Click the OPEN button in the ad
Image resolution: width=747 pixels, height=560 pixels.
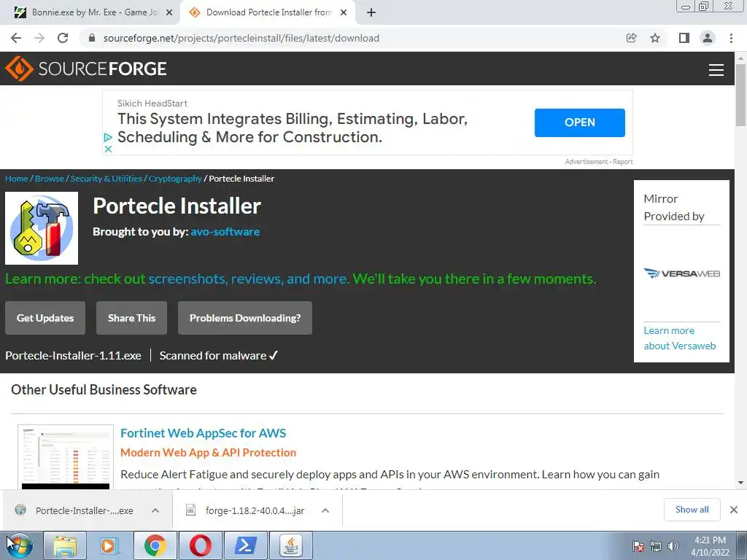pyautogui.click(x=580, y=122)
